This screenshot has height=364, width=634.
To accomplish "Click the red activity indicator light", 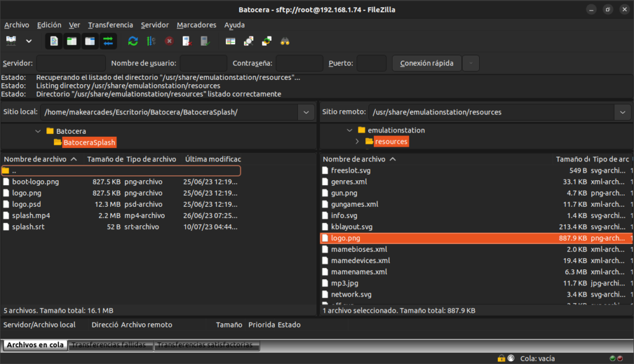I will coord(620,358).
